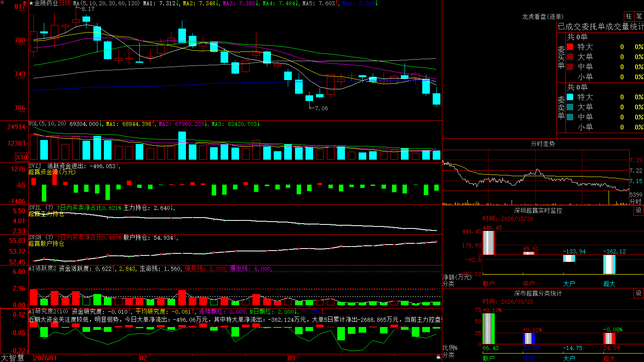Click the star icon before 金陵药业
The width and height of the screenshot is (644, 362).
click(31, 3)
